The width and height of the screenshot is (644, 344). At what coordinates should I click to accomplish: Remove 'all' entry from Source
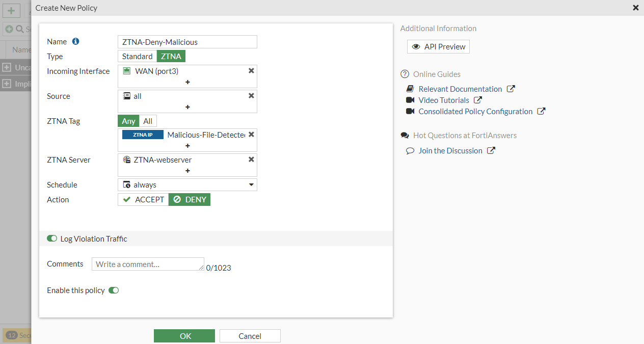pos(251,96)
